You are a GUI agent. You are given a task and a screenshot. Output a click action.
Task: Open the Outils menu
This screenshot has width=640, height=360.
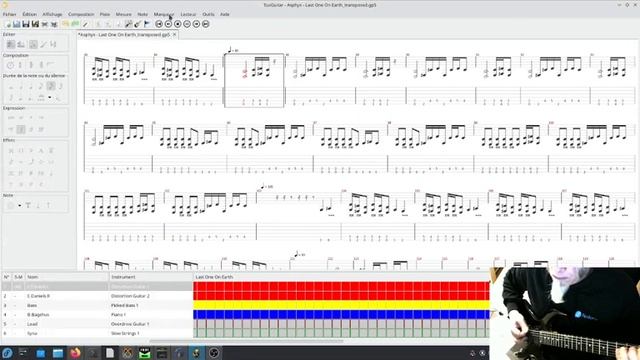(x=208, y=14)
